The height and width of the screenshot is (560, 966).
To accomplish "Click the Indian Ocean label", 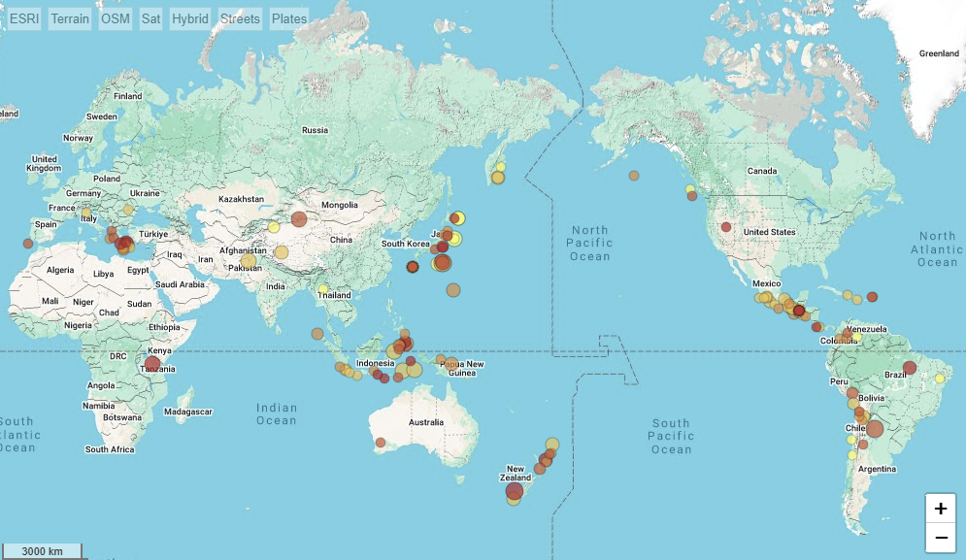I will click(277, 414).
